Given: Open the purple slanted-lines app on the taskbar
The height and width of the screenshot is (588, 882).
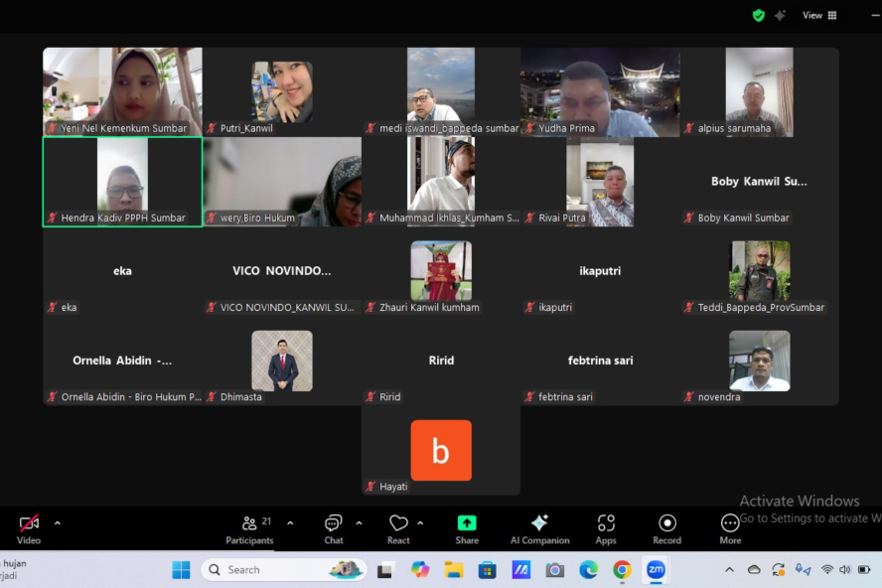Looking at the screenshot, I should click(520, 570).
